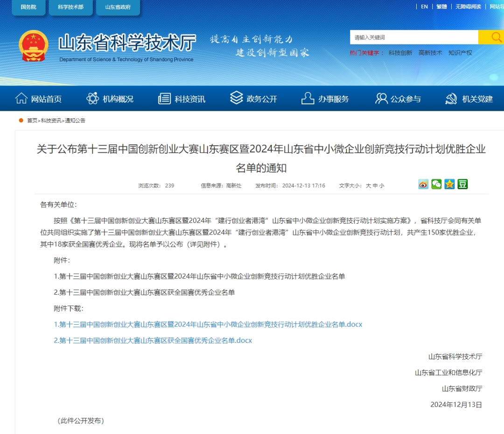
Task: Open the 公众参与 navigation item
Action: tap(398, 99)
